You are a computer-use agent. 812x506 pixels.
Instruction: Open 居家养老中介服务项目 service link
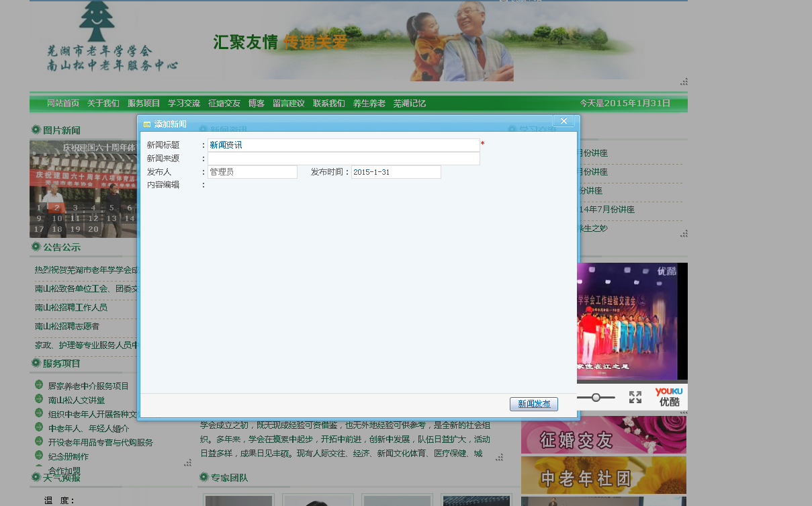pos(88,386)
